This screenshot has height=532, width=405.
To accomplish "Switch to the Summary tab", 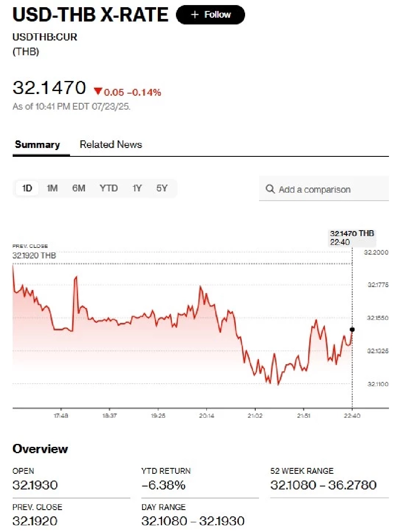I will click(x=37, y=145).
